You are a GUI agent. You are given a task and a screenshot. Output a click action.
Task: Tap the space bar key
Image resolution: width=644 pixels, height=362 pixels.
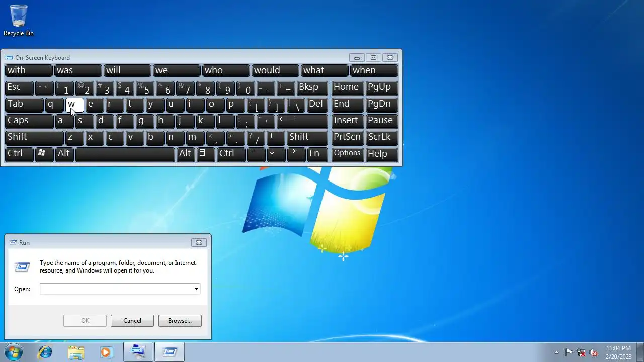125,154
